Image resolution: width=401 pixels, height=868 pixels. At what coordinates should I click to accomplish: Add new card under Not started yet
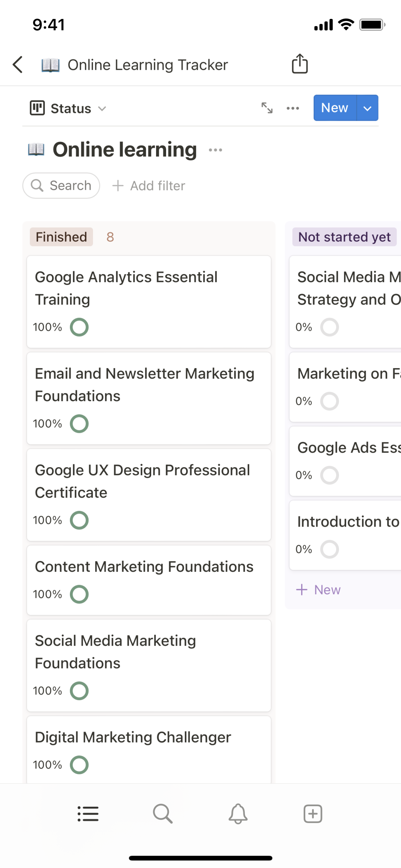click(318, 590)
